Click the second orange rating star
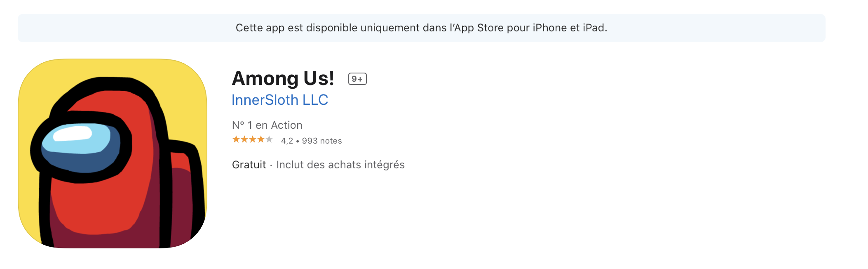 (x=244, y=139)
